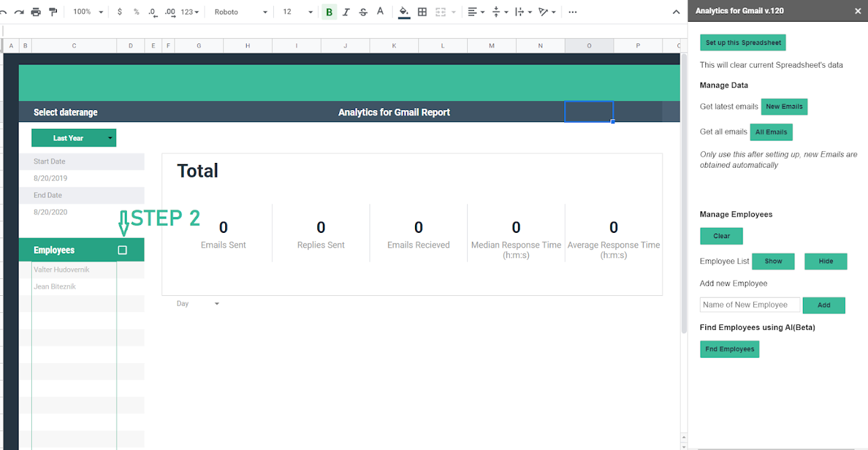Click the merge cells icon

click(x=440, y=12)
